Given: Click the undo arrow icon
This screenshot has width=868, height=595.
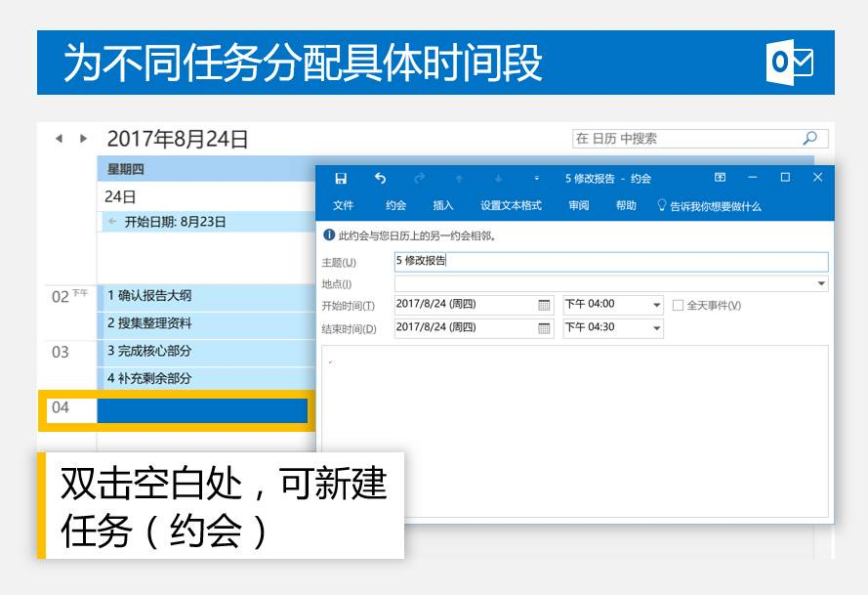Looking at the screenshot, I should tap(381, 179).
